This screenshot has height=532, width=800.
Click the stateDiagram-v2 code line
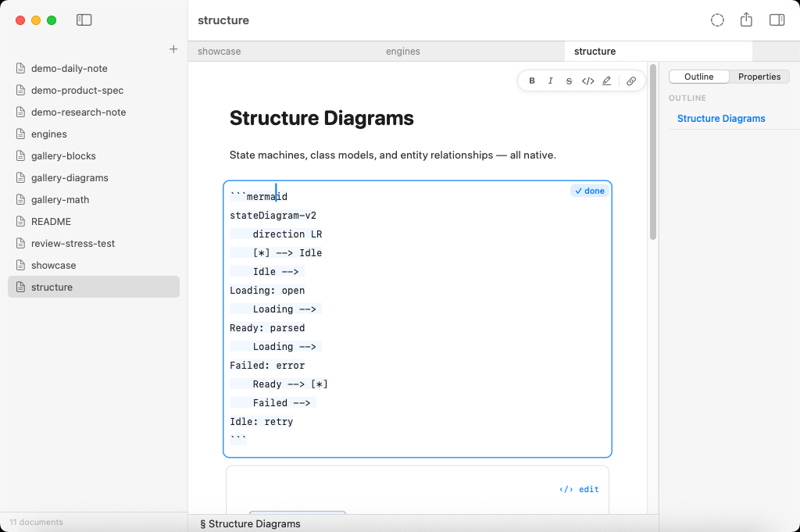[x=273, y=216]
